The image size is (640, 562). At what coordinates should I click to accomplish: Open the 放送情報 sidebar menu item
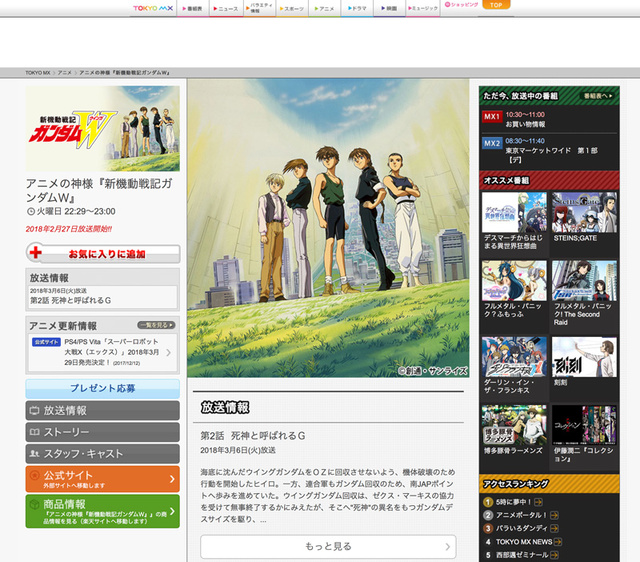[x=102, y=411]
